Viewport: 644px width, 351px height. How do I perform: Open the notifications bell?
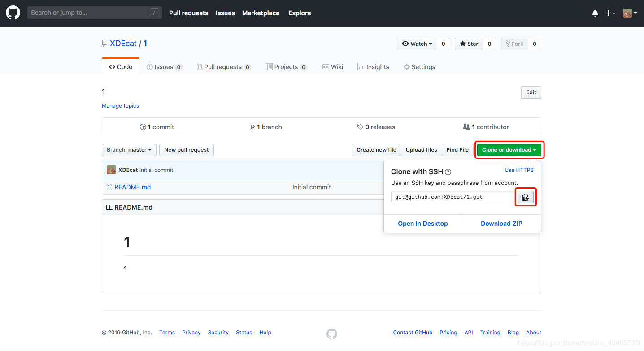(595, 13)
